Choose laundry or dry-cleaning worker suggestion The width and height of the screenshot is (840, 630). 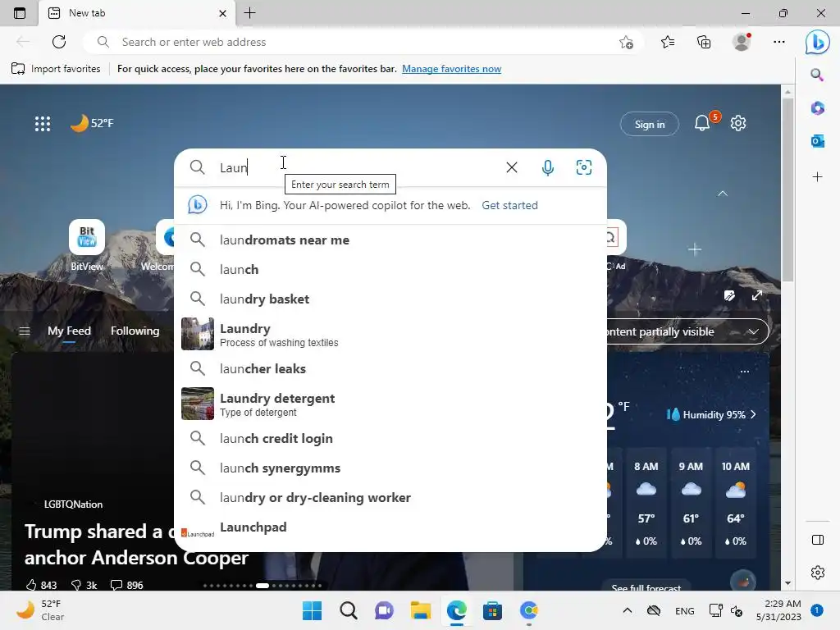[390, 497]
